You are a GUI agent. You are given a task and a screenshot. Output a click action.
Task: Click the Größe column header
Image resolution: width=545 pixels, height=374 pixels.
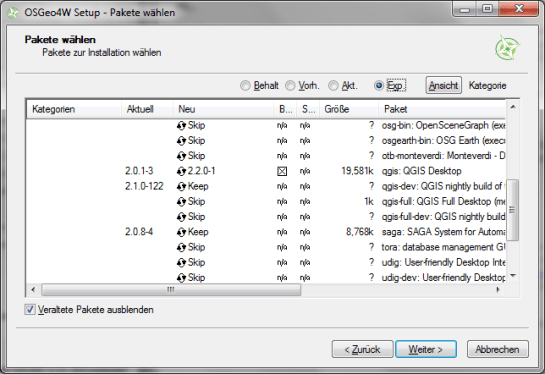[349, 109]
